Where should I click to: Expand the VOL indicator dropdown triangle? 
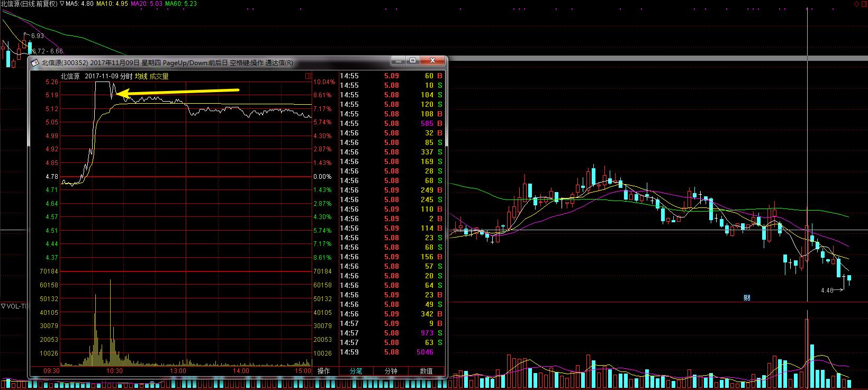3,306
